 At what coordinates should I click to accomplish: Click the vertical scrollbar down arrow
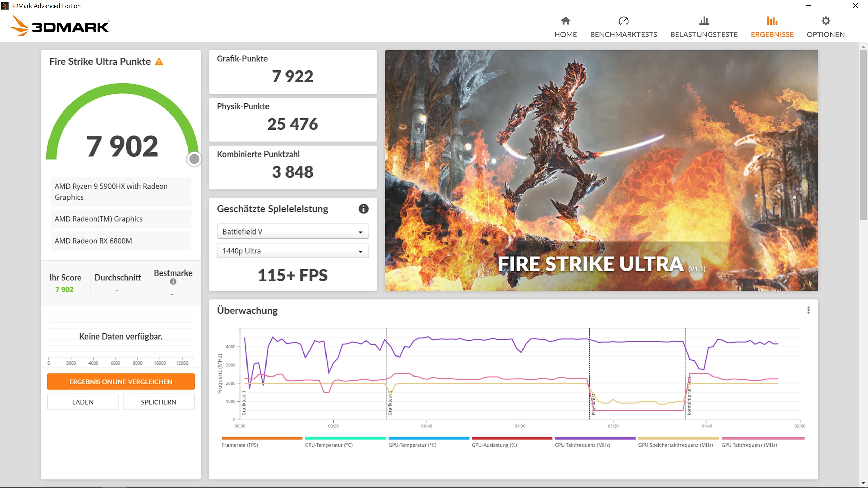click(x=863, y=483)
